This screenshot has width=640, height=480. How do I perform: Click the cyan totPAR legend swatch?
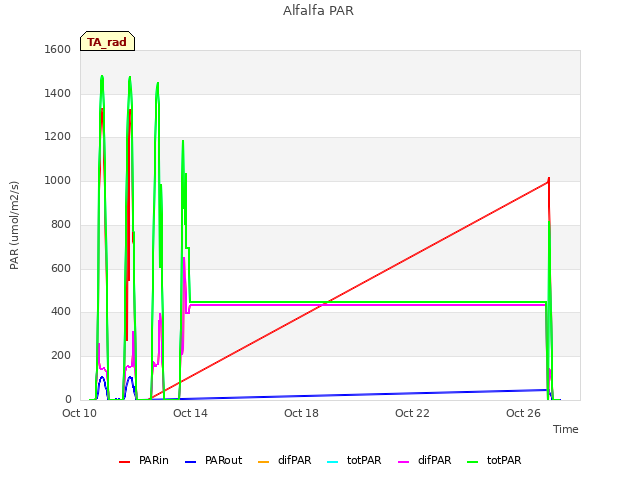click(x=333, y=462)
